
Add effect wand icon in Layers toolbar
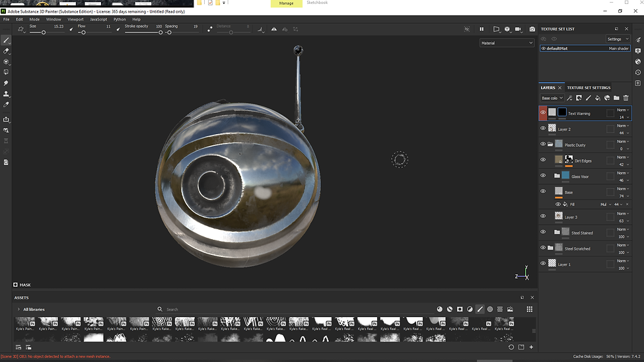(569, 98)
